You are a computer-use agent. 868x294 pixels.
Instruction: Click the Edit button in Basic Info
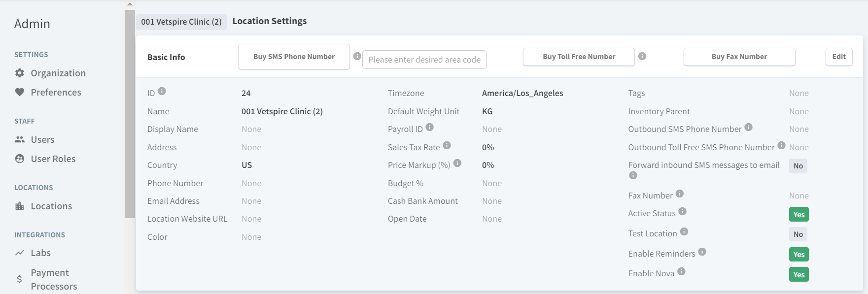click(x=838, y=57)
